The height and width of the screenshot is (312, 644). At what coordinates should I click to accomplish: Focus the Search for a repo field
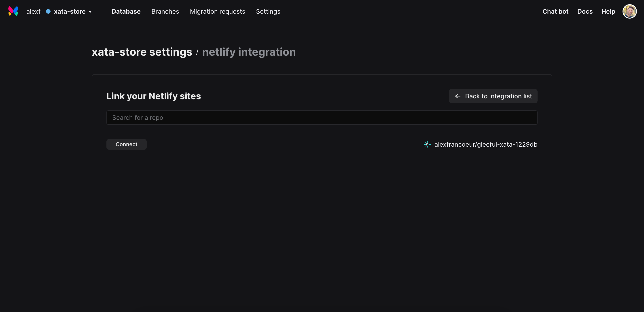(x=322, y=118)
